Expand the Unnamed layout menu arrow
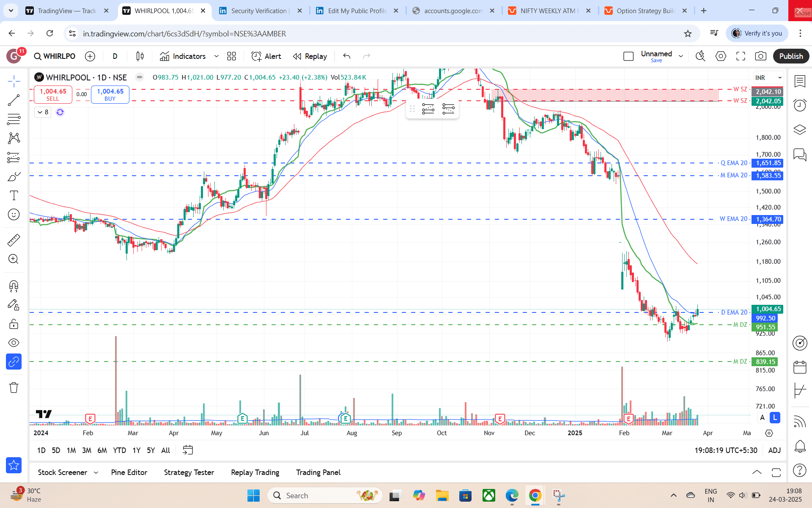This screenshot has height=508, width=812. (x=681, y=56)
